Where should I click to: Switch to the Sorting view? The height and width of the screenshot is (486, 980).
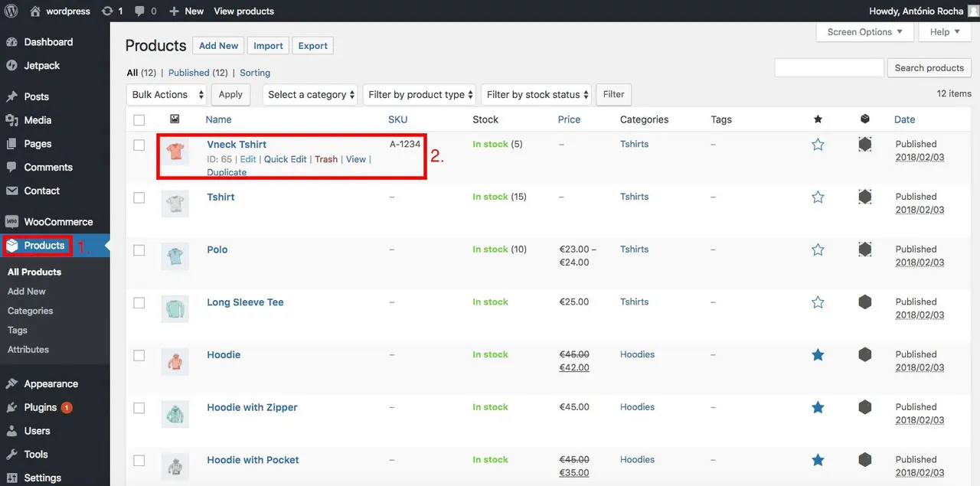pos(255,73)
